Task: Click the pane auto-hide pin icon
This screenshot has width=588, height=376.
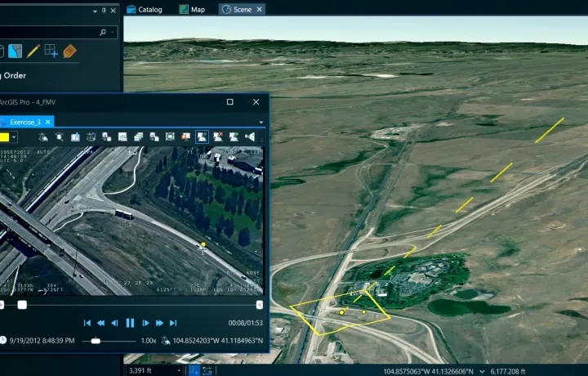Action: coord(104,11)
